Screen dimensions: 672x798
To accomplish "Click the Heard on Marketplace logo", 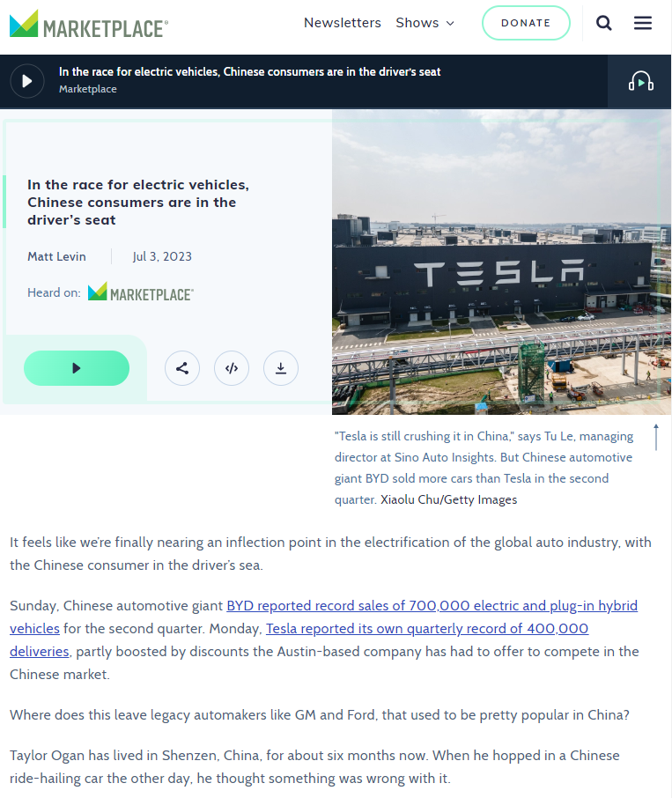I will click(141, 292).
